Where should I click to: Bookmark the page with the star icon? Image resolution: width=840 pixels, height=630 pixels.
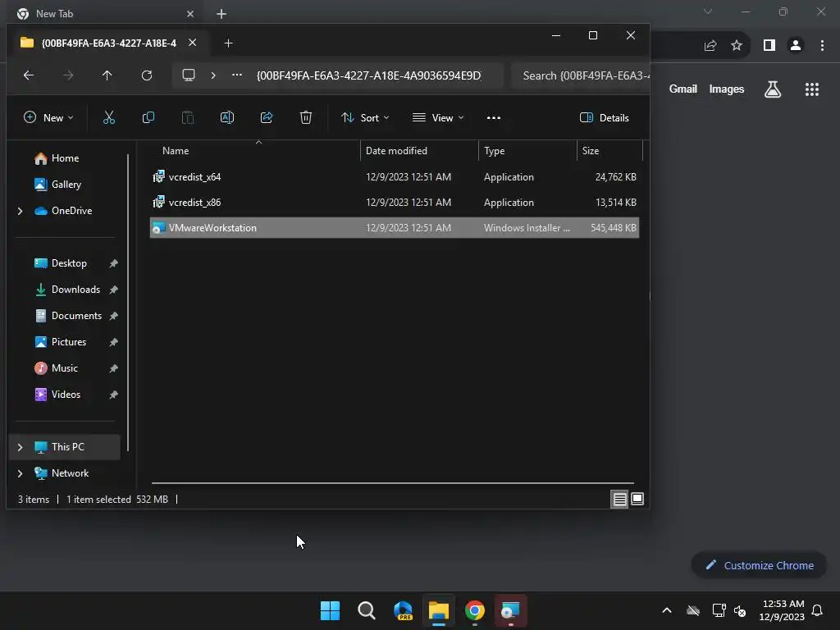pyautogui.click(x=737, y=46)
